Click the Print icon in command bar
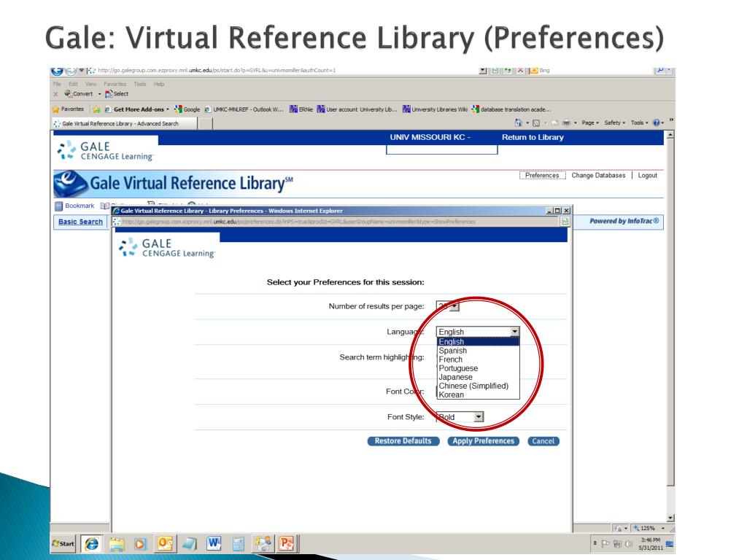747x560 pixels. 566,122
